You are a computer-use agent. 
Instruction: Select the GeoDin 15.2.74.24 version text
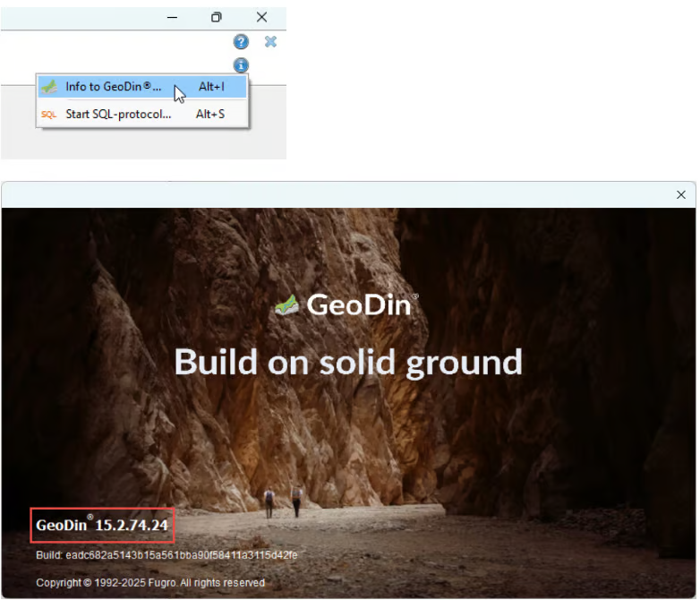tap(102, 526)
